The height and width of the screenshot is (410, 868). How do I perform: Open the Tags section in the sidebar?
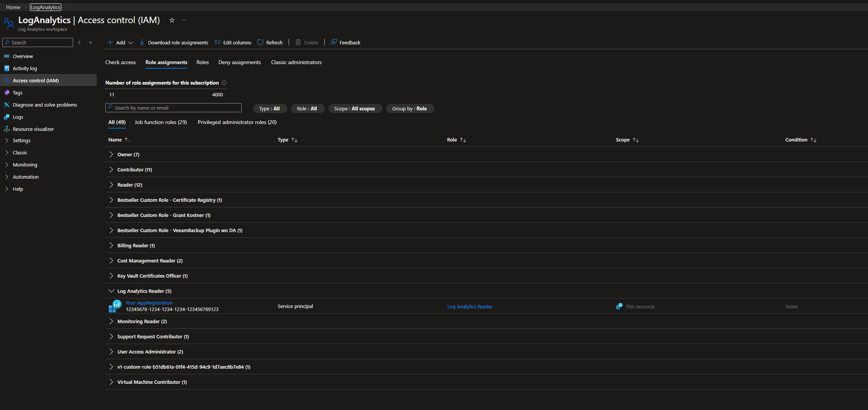tap(17, 93)
